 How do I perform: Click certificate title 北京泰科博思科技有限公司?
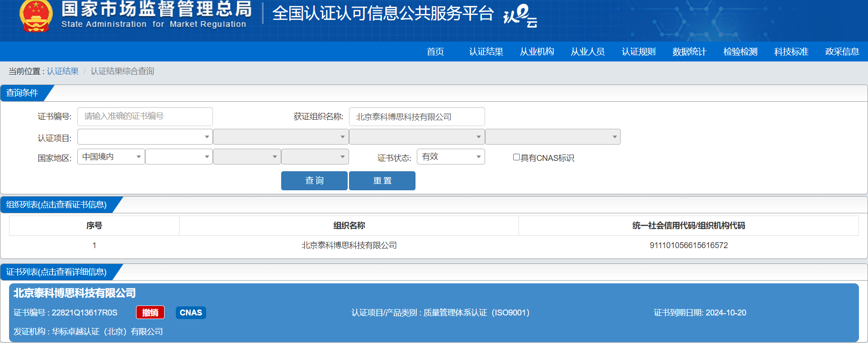tap(75, 293)
